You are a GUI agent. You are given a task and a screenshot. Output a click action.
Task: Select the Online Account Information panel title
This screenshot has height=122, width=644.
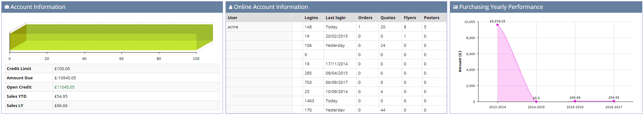[271, 7]
